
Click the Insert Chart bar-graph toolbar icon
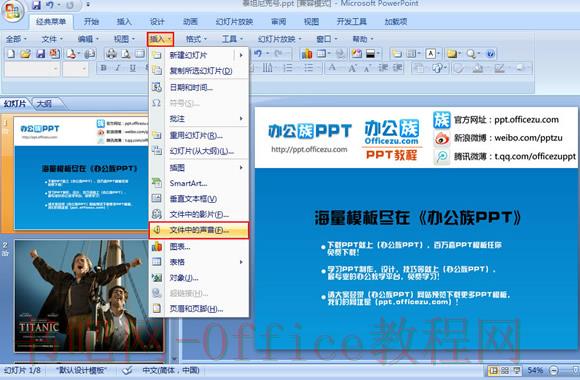click(307, 54)
